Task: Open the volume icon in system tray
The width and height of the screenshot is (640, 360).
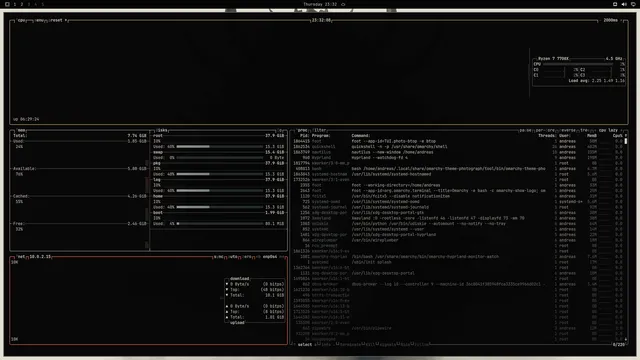Action: point(624,4)
